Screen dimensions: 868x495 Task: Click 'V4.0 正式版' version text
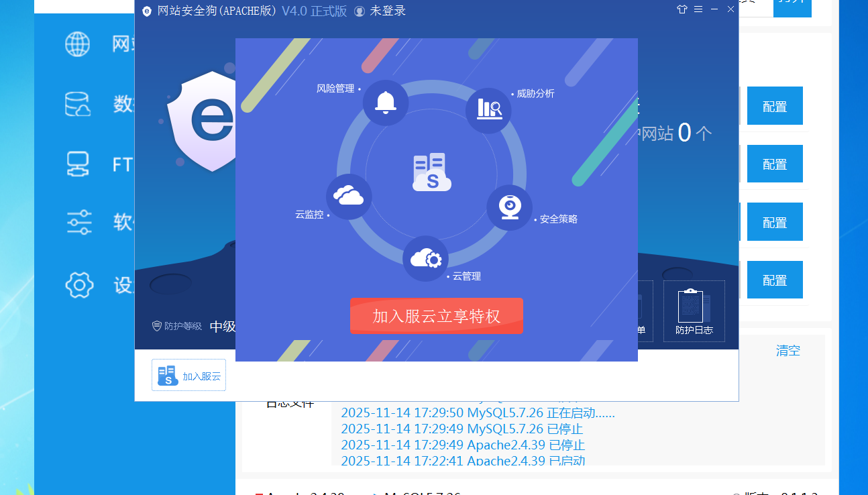[315, 11]
